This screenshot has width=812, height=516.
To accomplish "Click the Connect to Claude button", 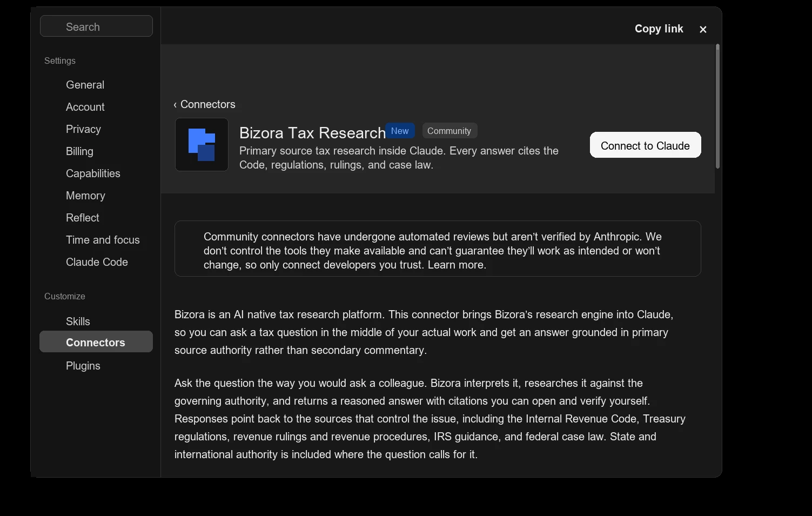I will click(645, 145).
